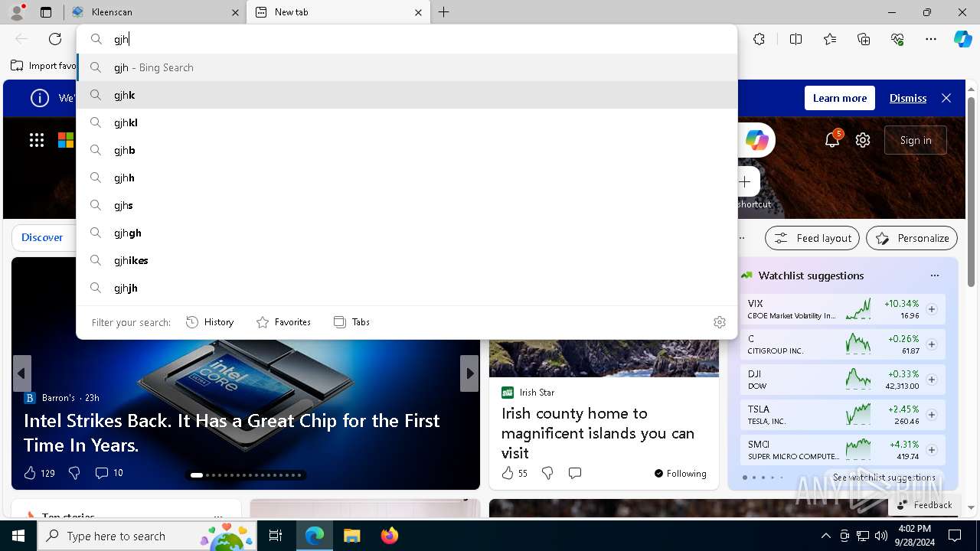980x551 pixels.
Task: Open comments on Intel article
Action: point(109,473)
